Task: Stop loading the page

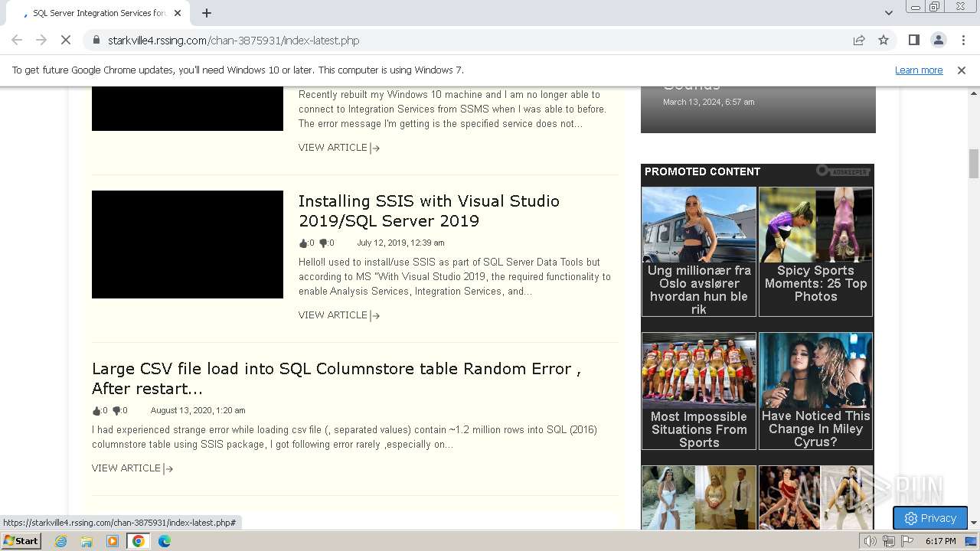Action: tap(66, 41)
